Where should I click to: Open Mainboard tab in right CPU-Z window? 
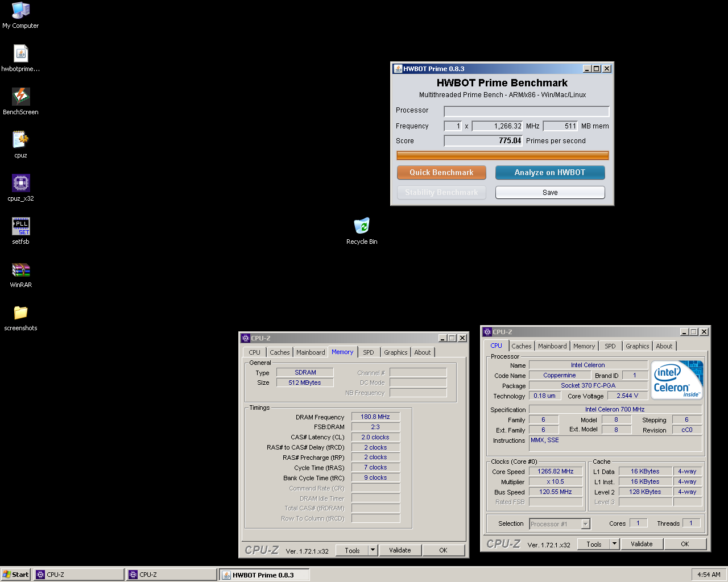point(552,346)
